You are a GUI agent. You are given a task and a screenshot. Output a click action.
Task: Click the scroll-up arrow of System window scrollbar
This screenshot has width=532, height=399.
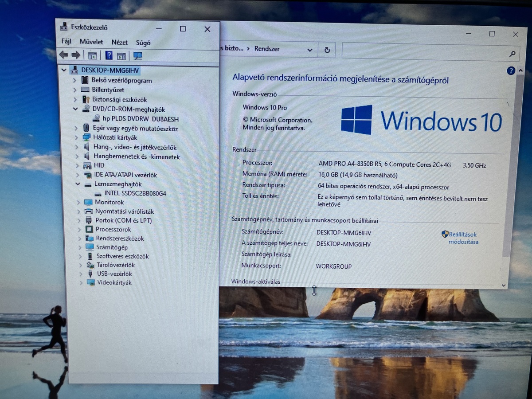[521, 71]
